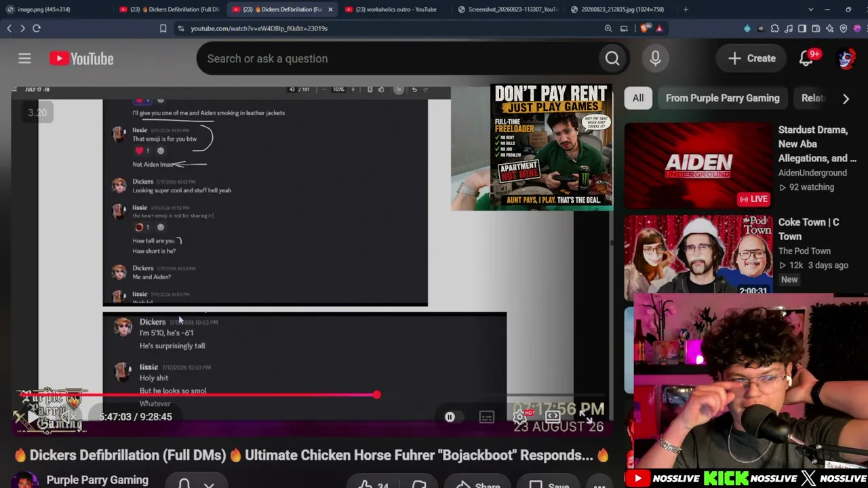Open the AidenUnderground live stream thumbnail
Viewport: 868px width, 488px height.
point(698,166)
